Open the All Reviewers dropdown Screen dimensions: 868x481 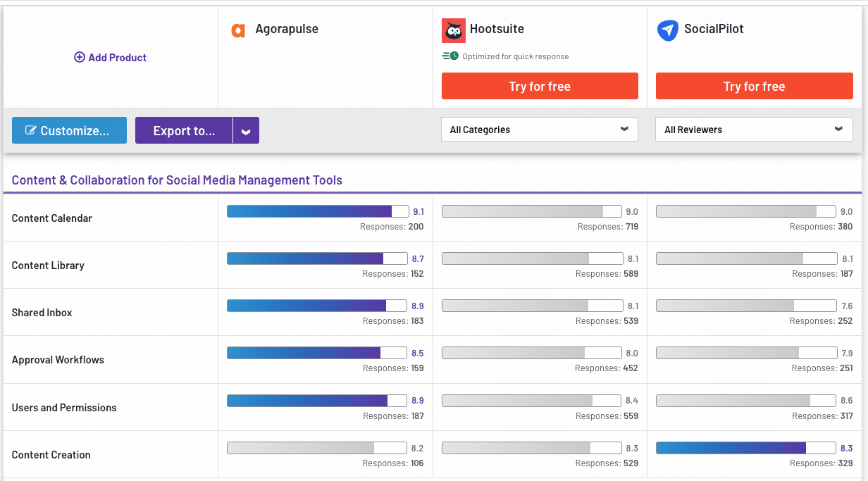[x=754, y=129]
